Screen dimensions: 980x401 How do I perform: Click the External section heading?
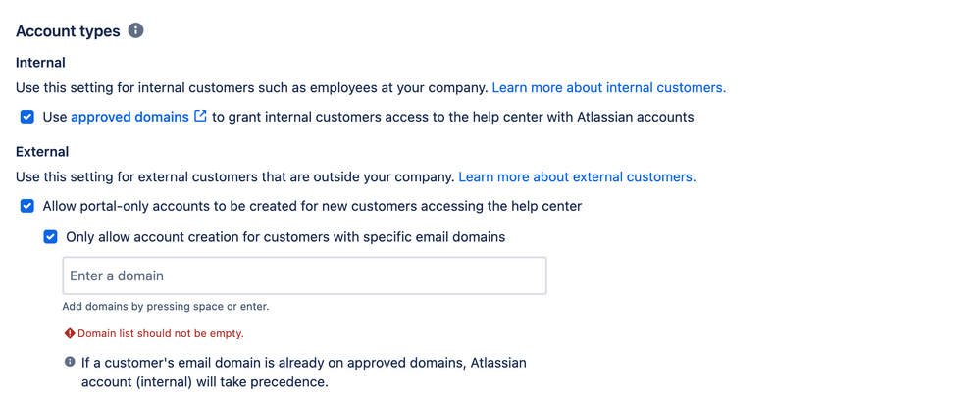point(42,152)
